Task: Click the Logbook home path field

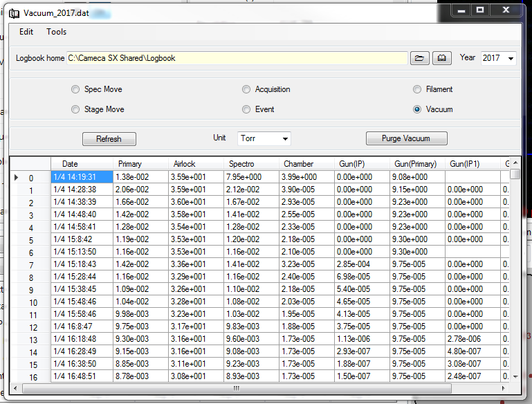Action: 237,58
